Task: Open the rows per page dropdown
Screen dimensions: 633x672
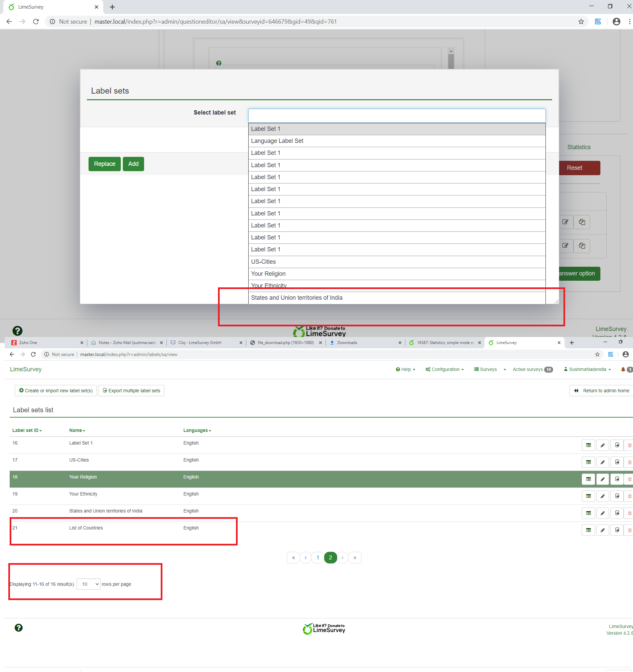Action: point(89,584)
